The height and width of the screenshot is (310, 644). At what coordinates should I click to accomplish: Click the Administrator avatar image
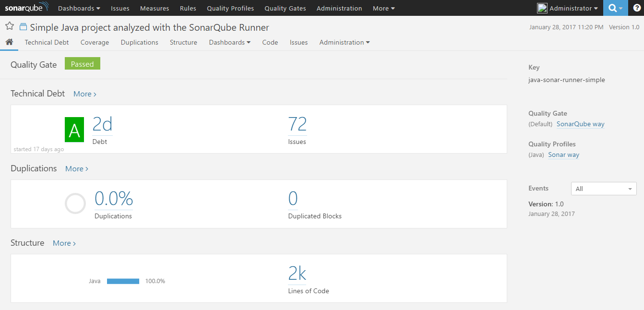point(542,8)
